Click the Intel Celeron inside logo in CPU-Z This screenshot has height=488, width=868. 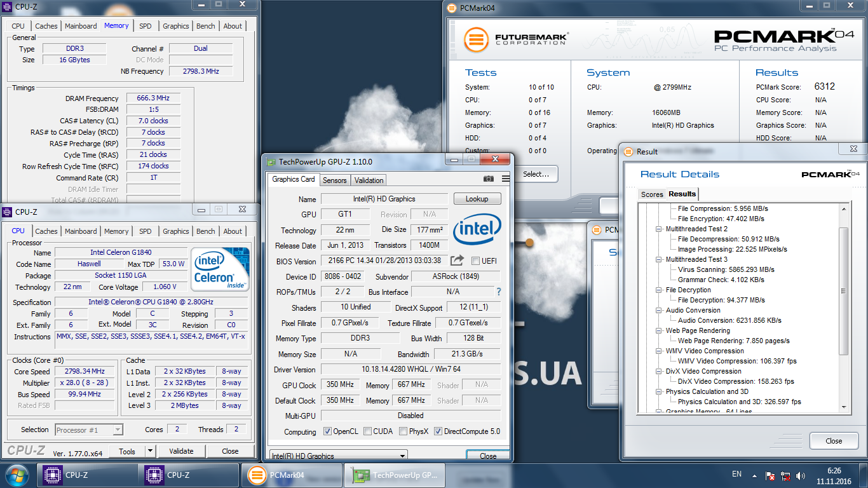(x=221, y=269)
